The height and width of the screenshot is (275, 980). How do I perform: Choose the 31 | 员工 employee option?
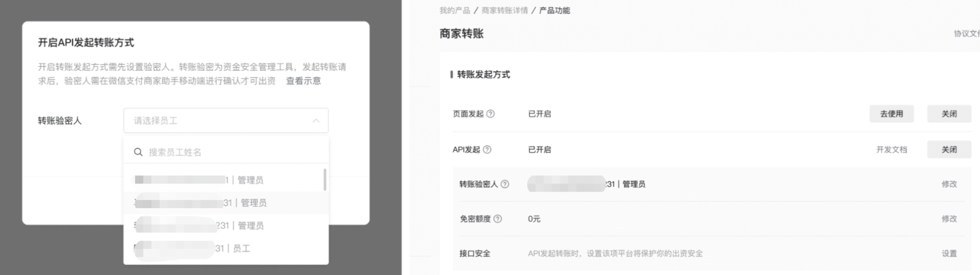224,248
